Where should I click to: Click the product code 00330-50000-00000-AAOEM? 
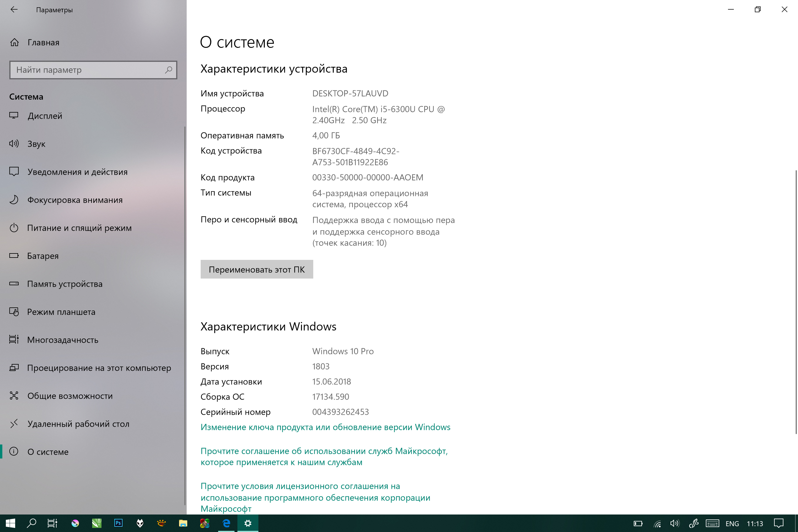tap(368, 177)
